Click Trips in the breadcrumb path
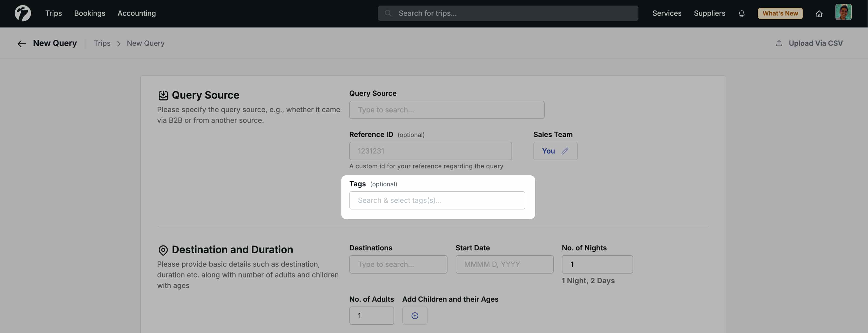Image resolution: width=868 pixels, height=333 pixels. [102, 43]
